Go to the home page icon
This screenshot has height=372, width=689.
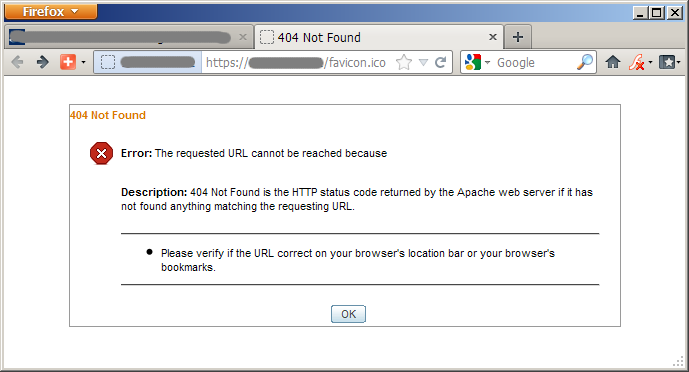613,62
